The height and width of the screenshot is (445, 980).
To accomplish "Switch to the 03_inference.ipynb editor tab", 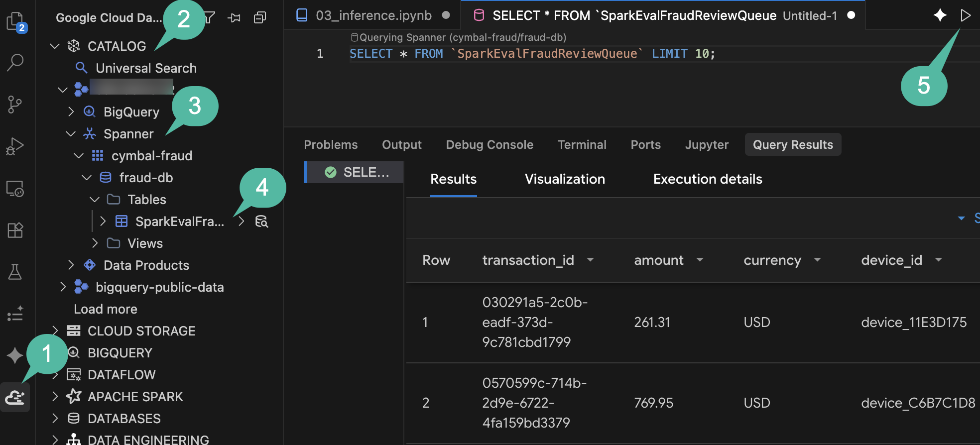I will point(372,15).
